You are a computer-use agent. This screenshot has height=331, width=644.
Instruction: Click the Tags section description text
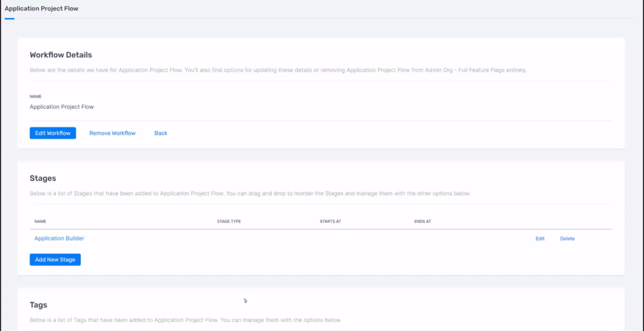(x=185, y=320)
